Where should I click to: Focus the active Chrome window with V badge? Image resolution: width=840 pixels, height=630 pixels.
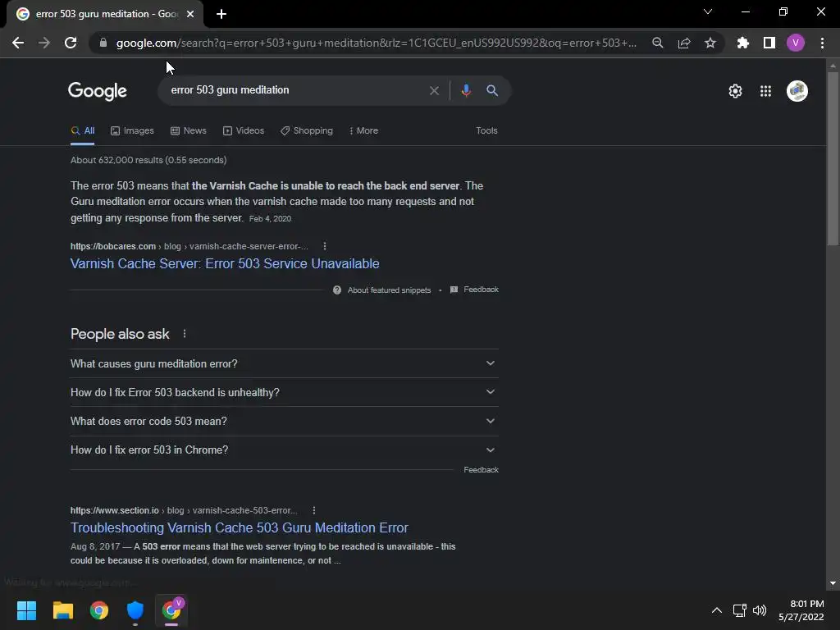click(x=171, y=610)
